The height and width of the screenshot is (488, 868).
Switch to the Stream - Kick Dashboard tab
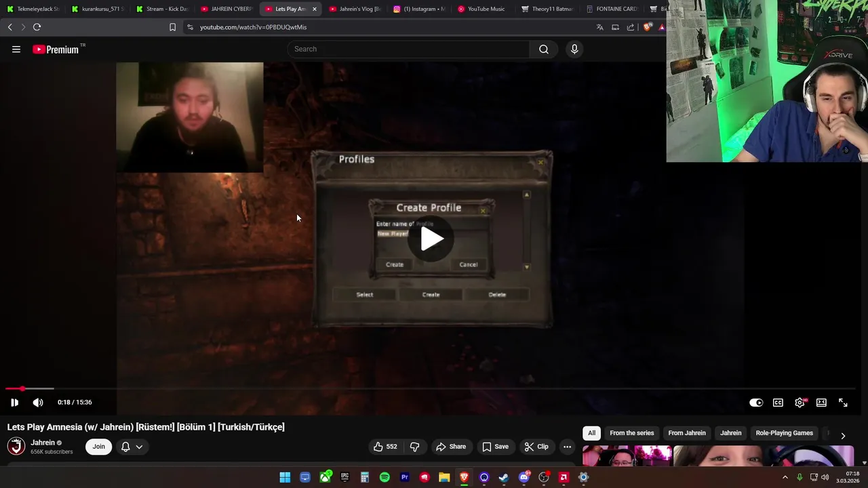pos(161,9)
